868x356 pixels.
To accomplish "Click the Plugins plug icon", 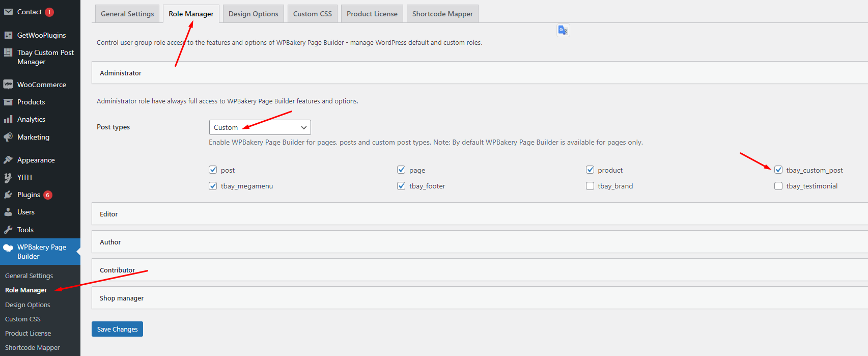I will click(8, 195).
